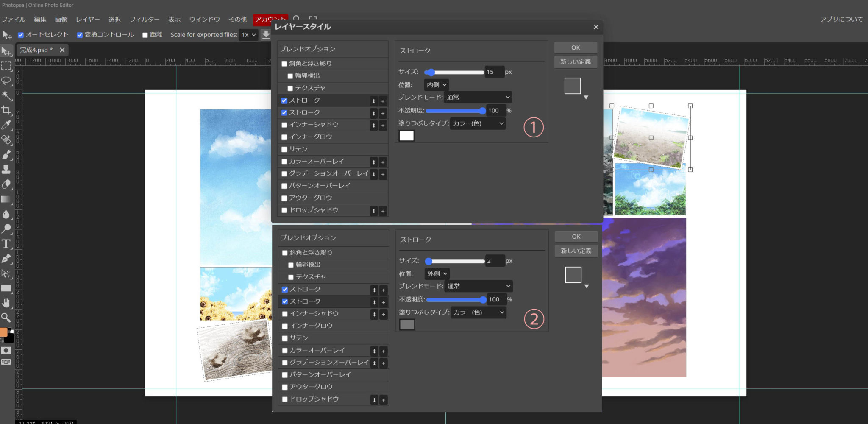Open the アプリについて link
Screen dimensions: 868x424
point(841,19)
